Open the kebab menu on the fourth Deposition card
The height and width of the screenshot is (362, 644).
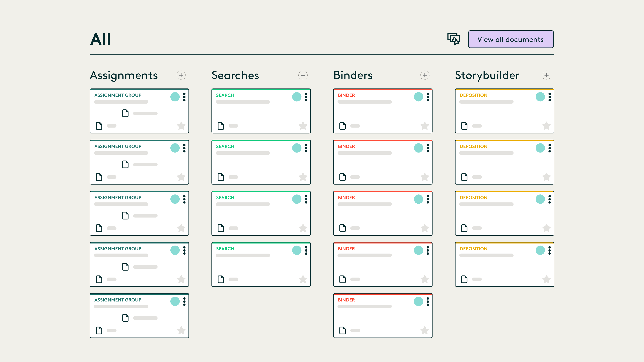coord(550,250)
